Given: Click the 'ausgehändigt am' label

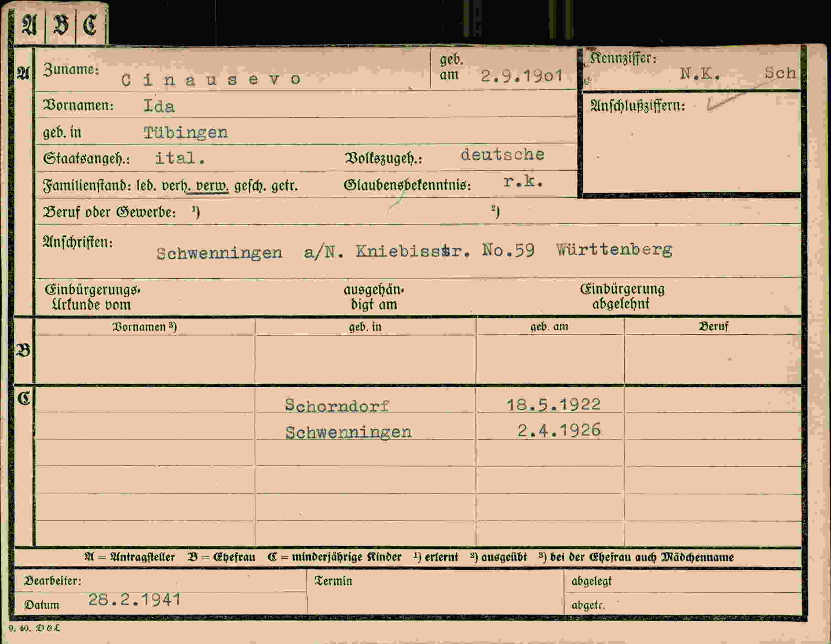Looking at the screenshot, I should coord(374,297).
